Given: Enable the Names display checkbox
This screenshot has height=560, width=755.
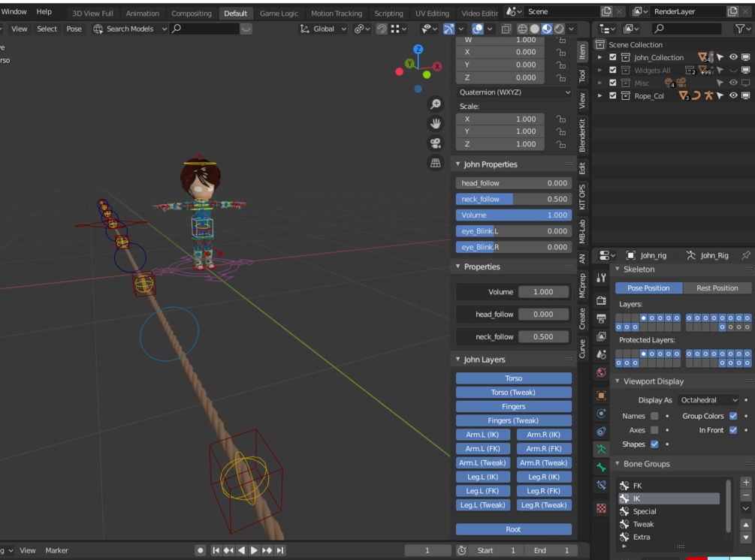Looking at the screenshot, I should tap(654, 416).
